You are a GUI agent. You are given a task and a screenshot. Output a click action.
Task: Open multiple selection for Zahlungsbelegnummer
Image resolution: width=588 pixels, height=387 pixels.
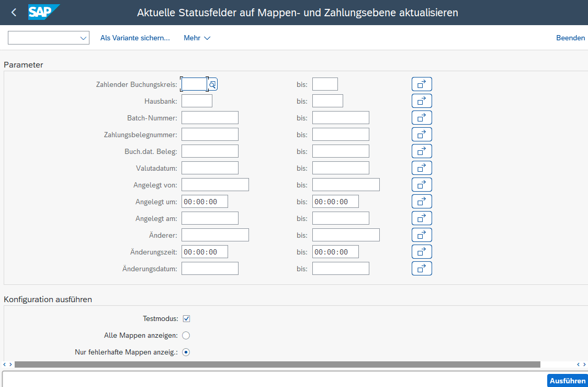(422, 135)
